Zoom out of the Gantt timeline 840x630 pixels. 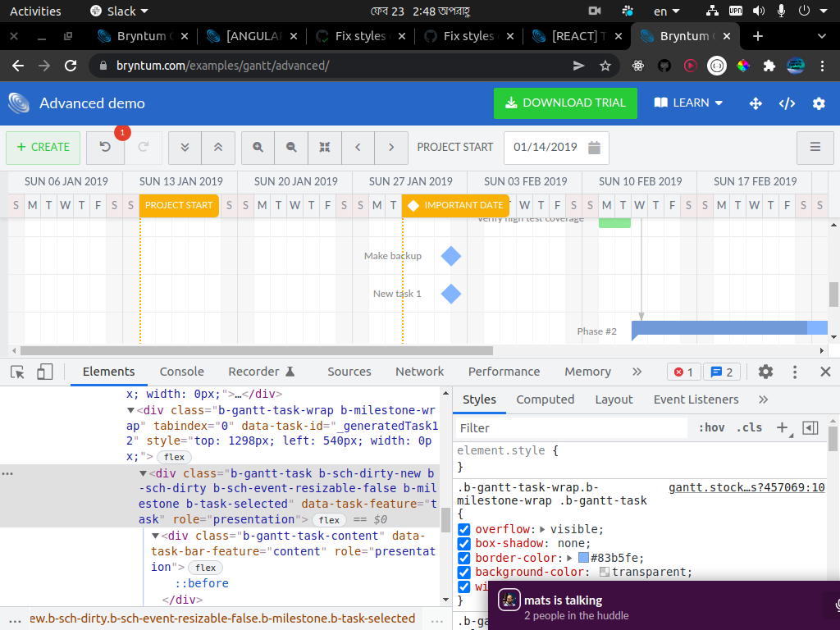coord(291,148)
